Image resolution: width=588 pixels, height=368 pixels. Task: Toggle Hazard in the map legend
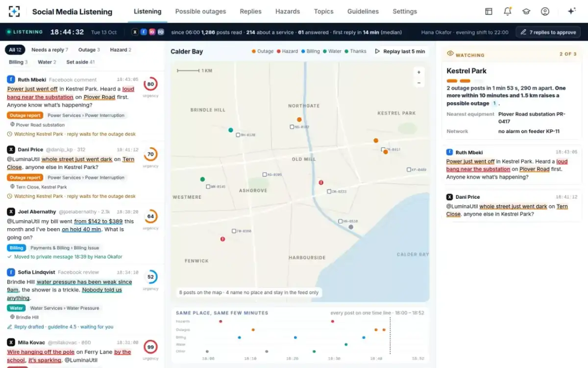(x=287, y=51)
